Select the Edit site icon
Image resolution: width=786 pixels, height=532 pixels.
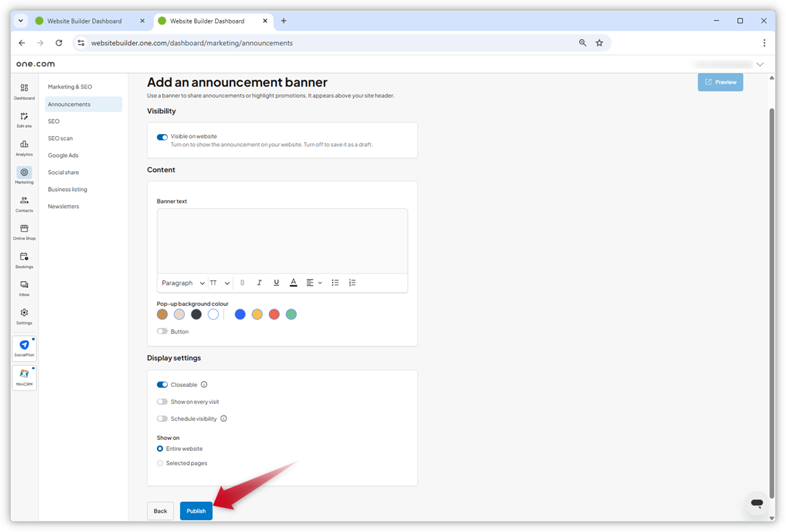point(24,120)
